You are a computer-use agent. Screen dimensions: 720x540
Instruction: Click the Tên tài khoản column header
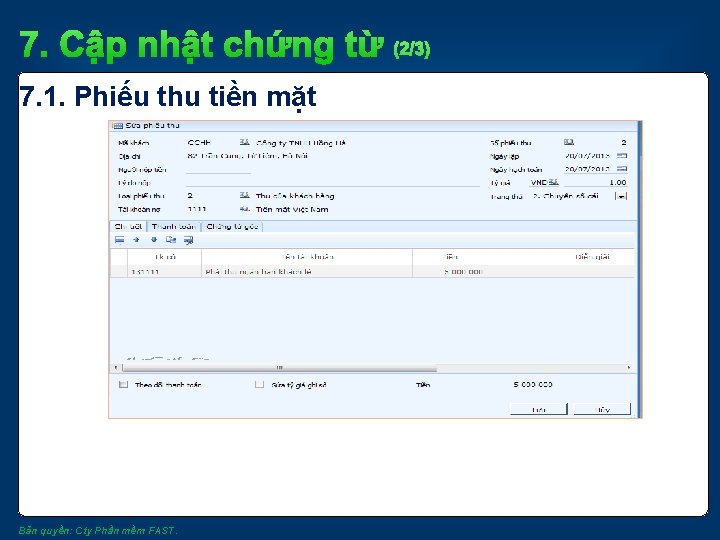coord(307,257)
